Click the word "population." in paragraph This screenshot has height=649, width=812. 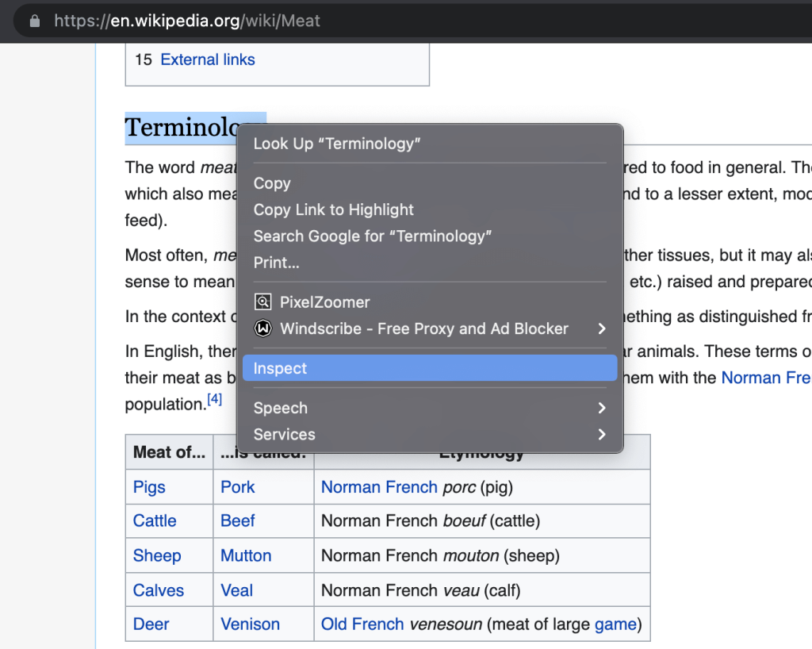166,405
